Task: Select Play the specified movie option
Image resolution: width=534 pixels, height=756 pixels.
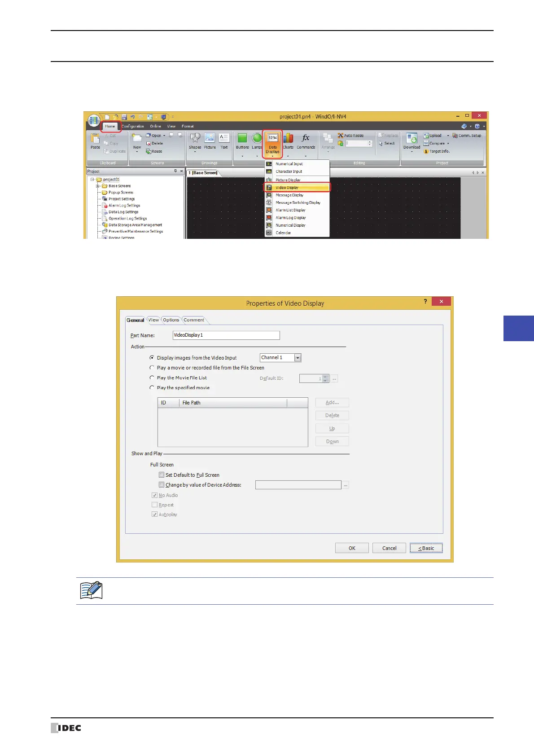Action: (152, 387)
